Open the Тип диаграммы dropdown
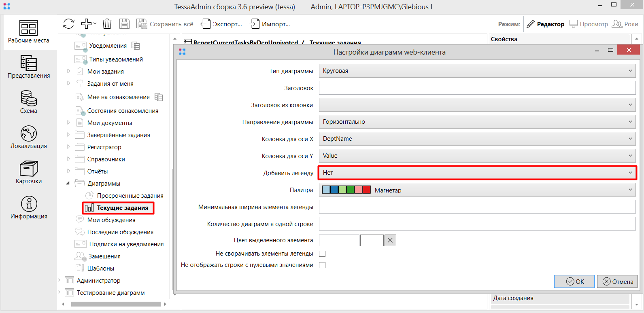 pyautogui.click(x=477, y=71)
